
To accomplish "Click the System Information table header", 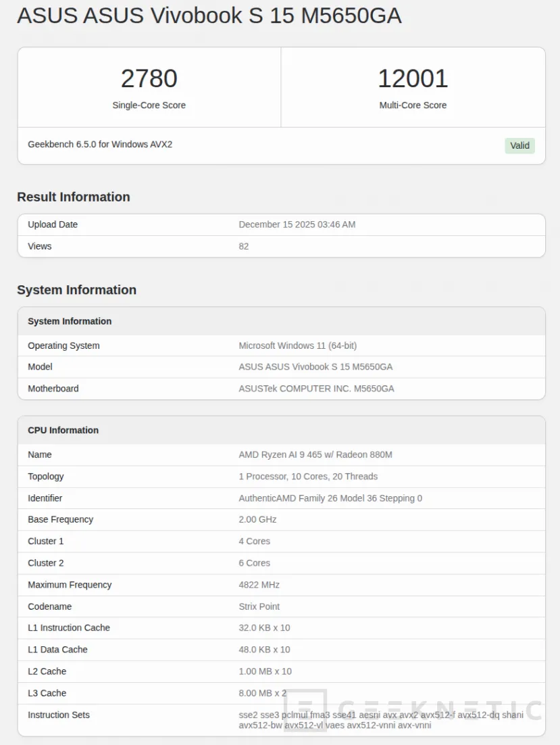I will click(x=70, y=321).
